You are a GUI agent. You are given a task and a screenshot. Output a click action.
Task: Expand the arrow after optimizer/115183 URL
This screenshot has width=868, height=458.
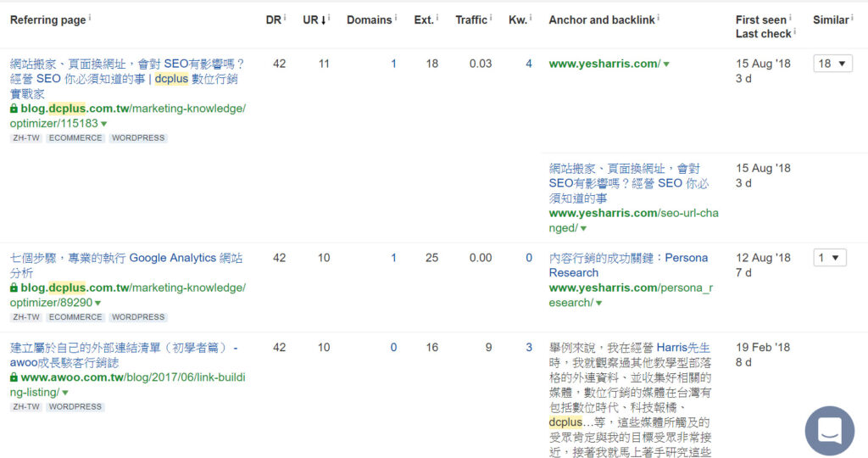coord(104,124)
